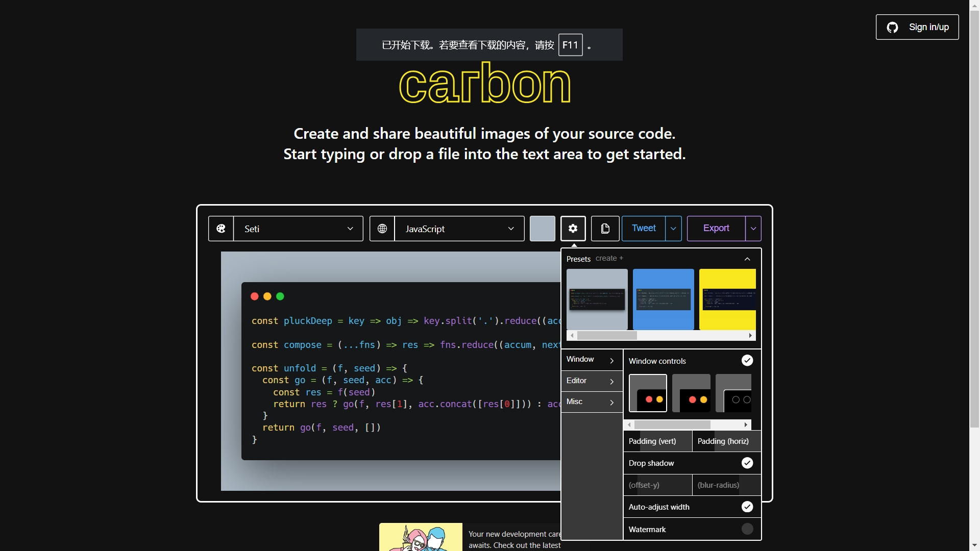Click the presets horizontal scrollbar thumb
This screenshot has height=551, width=980.
pyautogui.click(x=607, y=335)
